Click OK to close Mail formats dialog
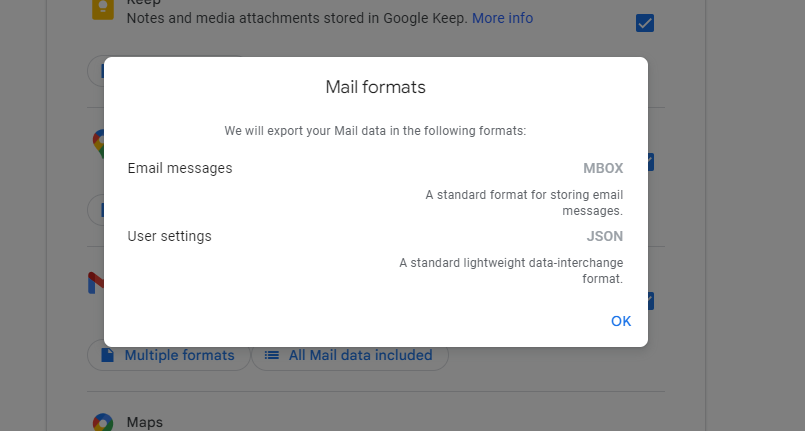The width and height of the screenshot is (805, 431). 621,321
